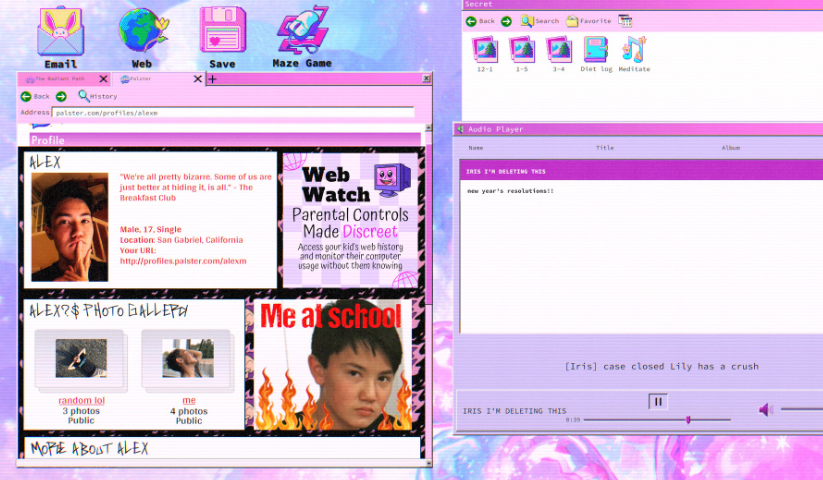
Task: Click the audio volume speaker icon
Action: click(766, 409)
